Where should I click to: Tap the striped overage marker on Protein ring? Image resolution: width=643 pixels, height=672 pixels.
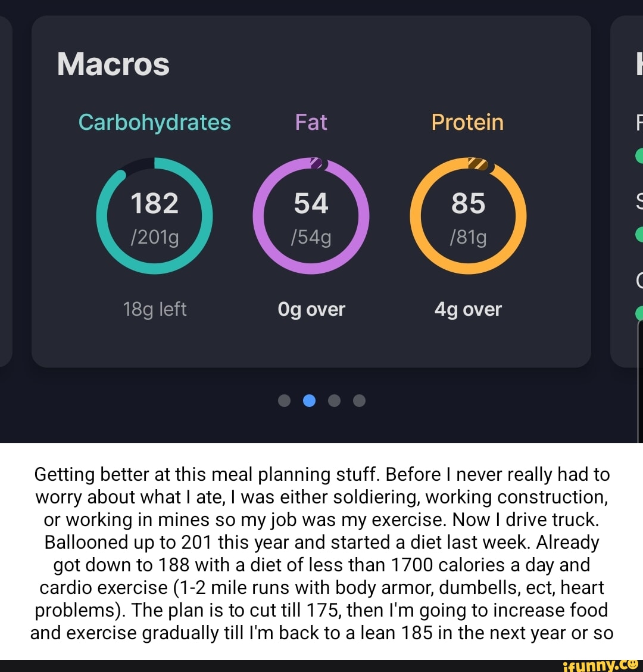[477, 163]
